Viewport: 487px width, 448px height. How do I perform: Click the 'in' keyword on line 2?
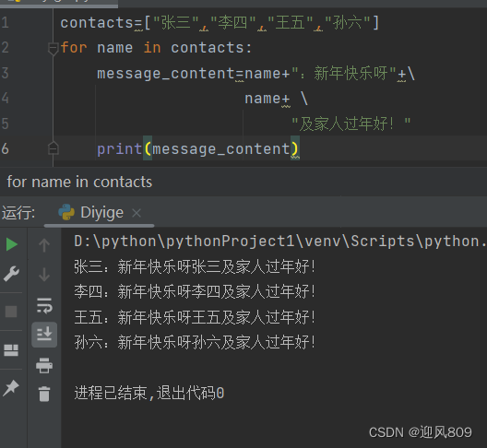click(152, 48)
